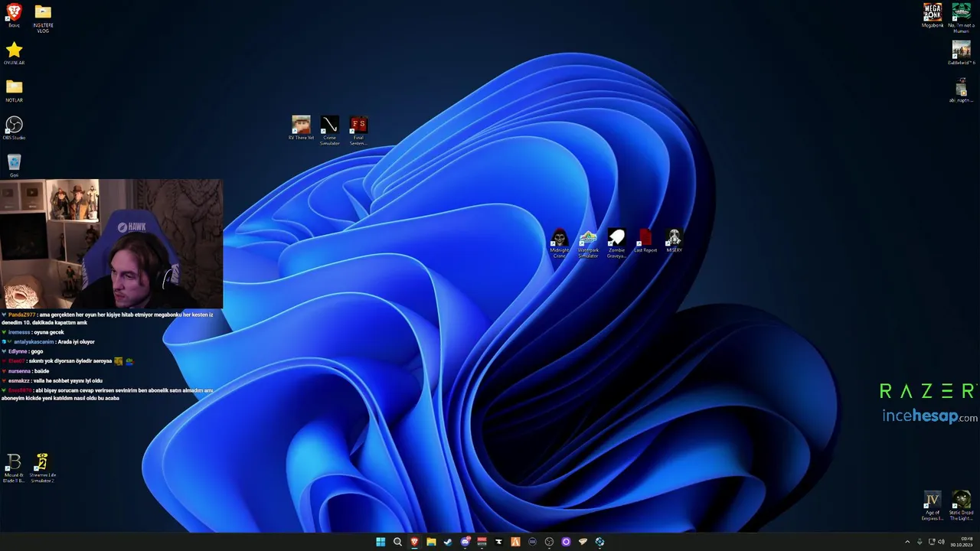Viewport: 980px width, 551px height.
Task: Click chat username antalyakascanim
Action: pyautogui.click(x=34, y=342)
